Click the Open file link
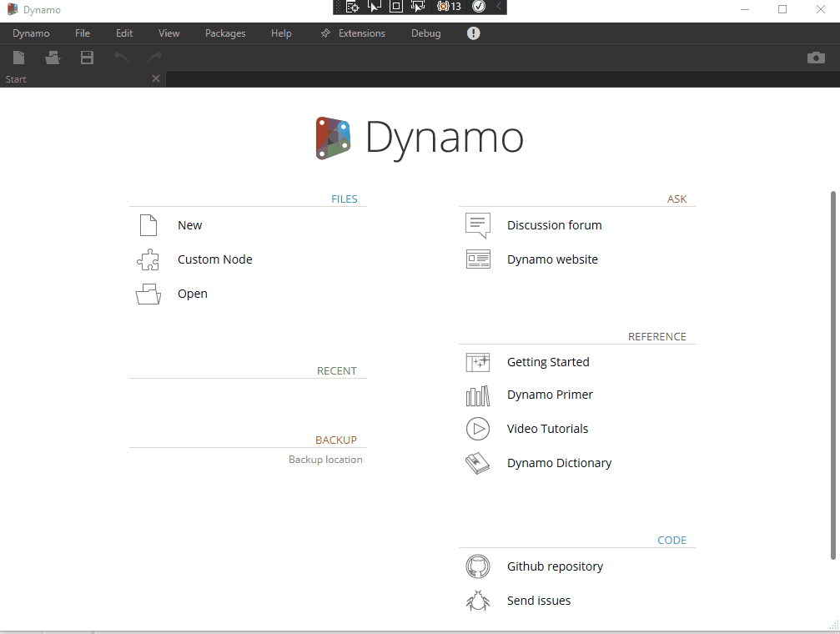Image resolution: width=840 pixels, height=634 pixels. pos(193,294)
